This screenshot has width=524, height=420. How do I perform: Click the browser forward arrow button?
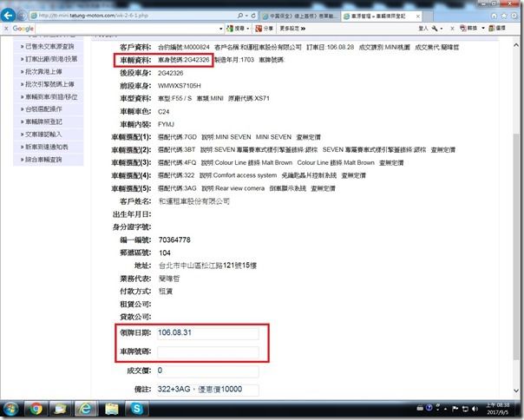(x=22, y=16)
